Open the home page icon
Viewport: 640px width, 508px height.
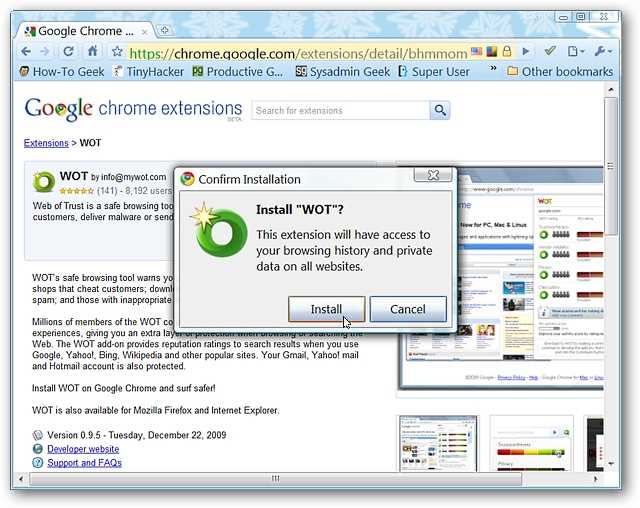click(x=93, y=51)
